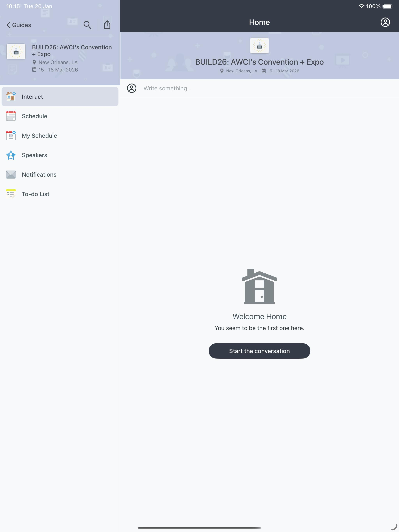Click Start the conversation button
The height and width of the screenshot is (532, 399).
[260, 351]
